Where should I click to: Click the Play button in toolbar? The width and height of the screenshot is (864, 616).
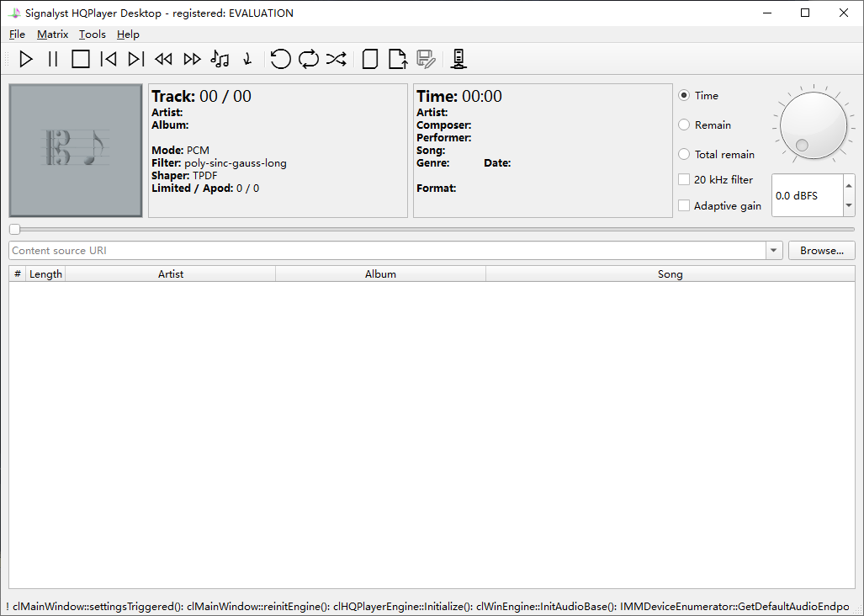[26, 59]
